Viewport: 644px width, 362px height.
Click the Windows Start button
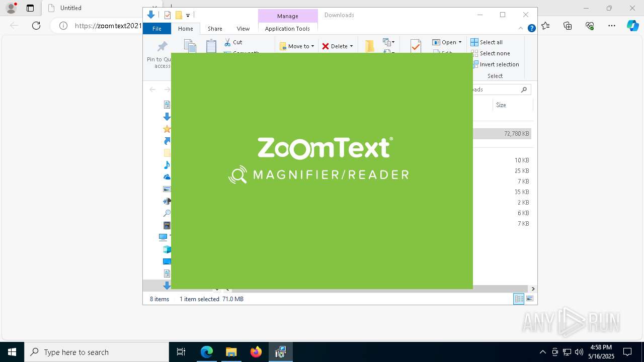point(12,352)
